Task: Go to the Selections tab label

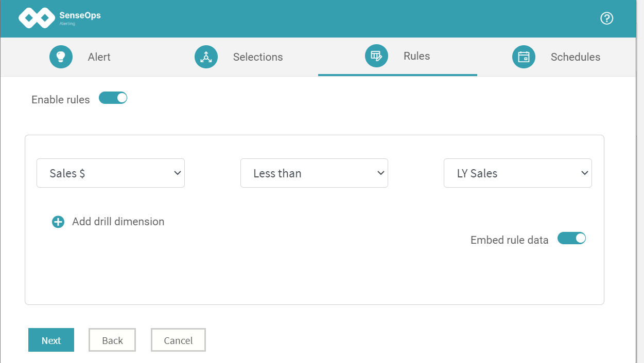Action: pyautogui.click(x=258, y=57)
